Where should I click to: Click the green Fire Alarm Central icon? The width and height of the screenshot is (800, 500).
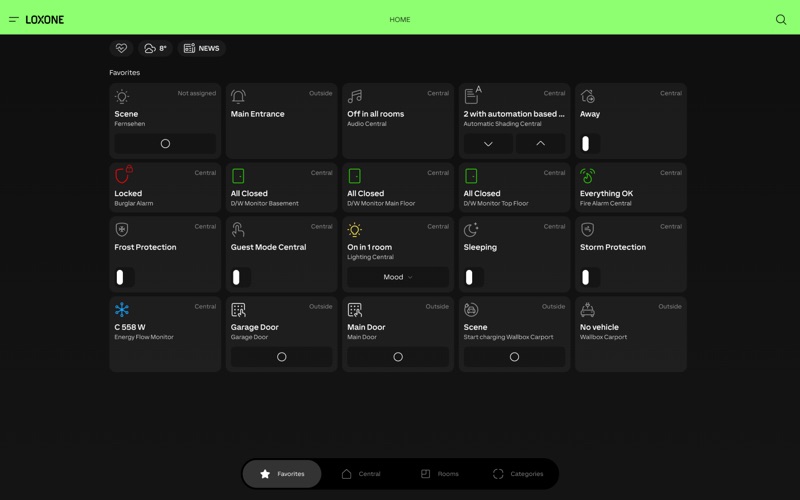pyautogui.click(x=588, y=176)
